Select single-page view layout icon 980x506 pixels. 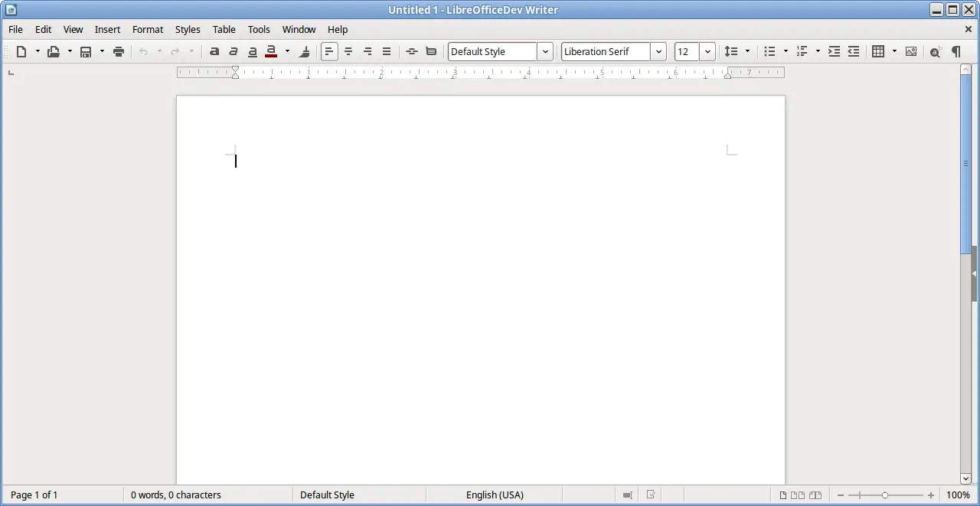click(x=783, y=495)
